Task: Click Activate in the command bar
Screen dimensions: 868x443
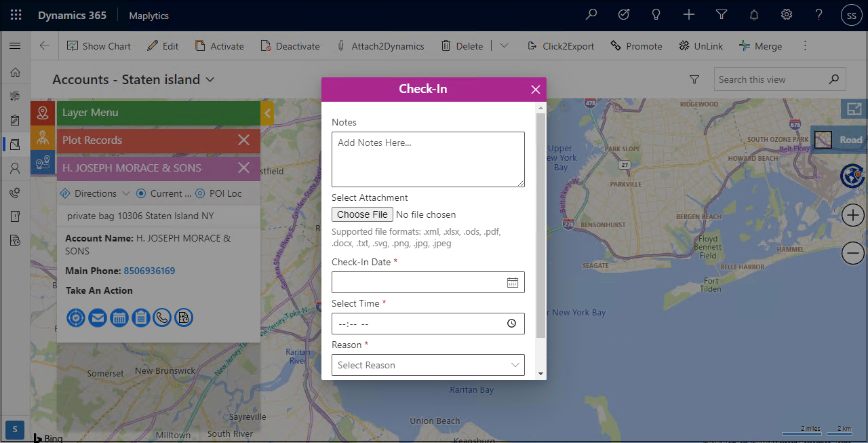Action: [x=220, y=46]
